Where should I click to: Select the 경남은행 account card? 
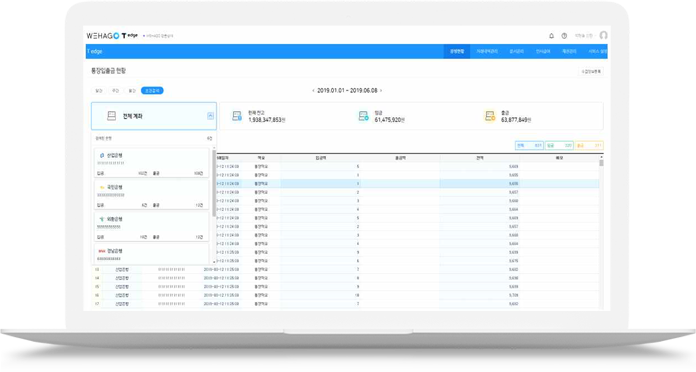(152, 253)
